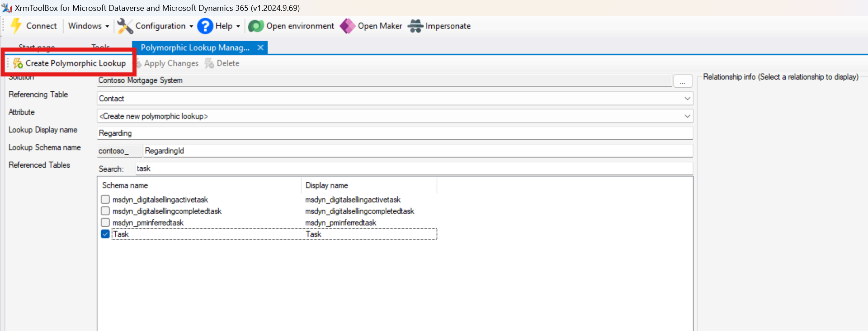This screenshot has width=868, height=331.
Task: Open the Attribute dropdown list
Action: click(687, 116)
